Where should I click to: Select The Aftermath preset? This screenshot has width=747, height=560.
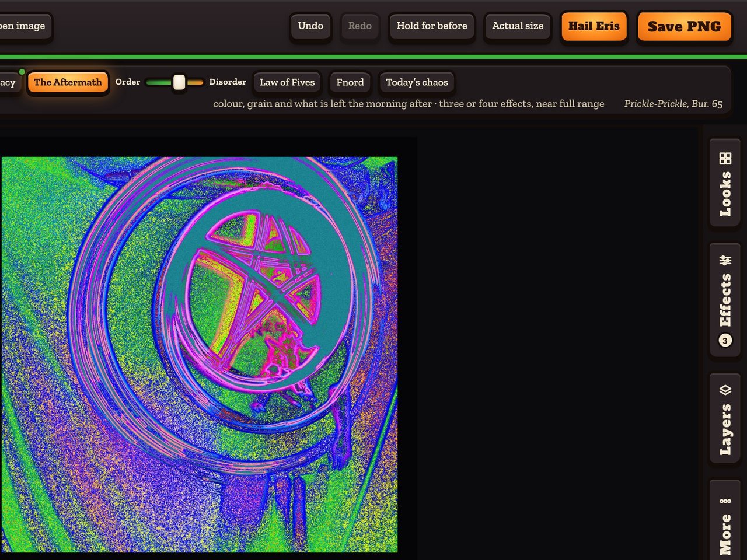click(x=68, y=82)
